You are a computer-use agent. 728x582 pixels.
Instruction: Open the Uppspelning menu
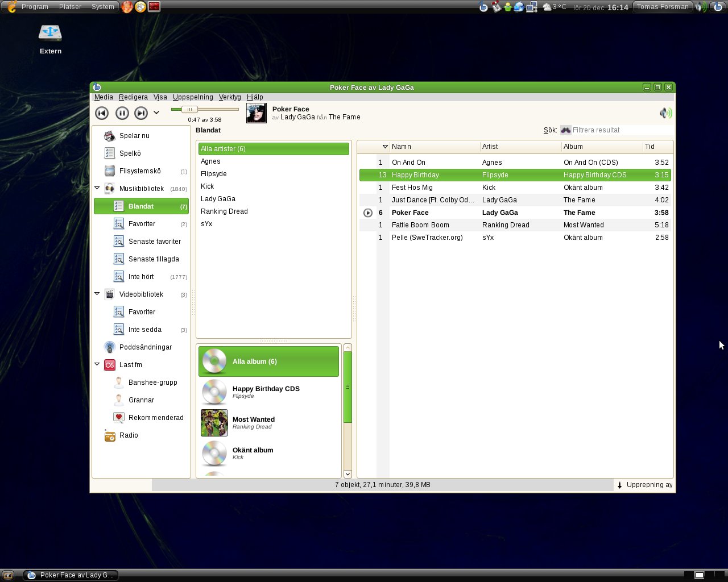coord(193,97)
